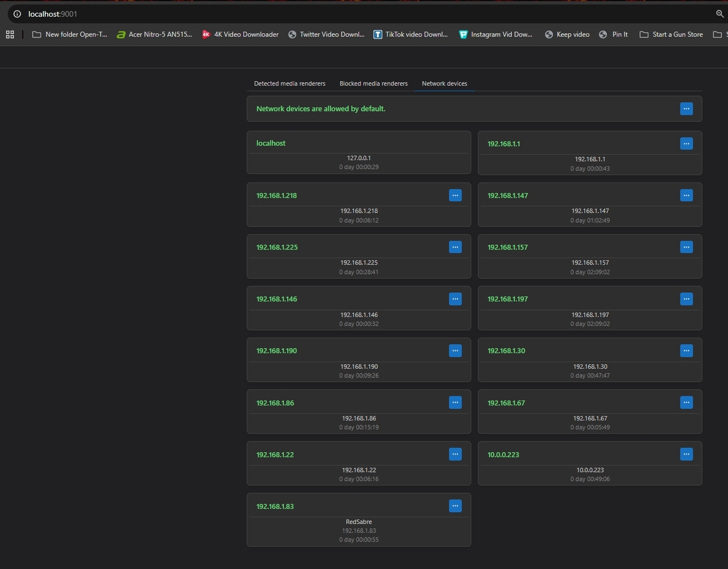Open Keep video bookmark
Image resolution: width=728 pixels, height=569 pixels.
pos(567,34)
